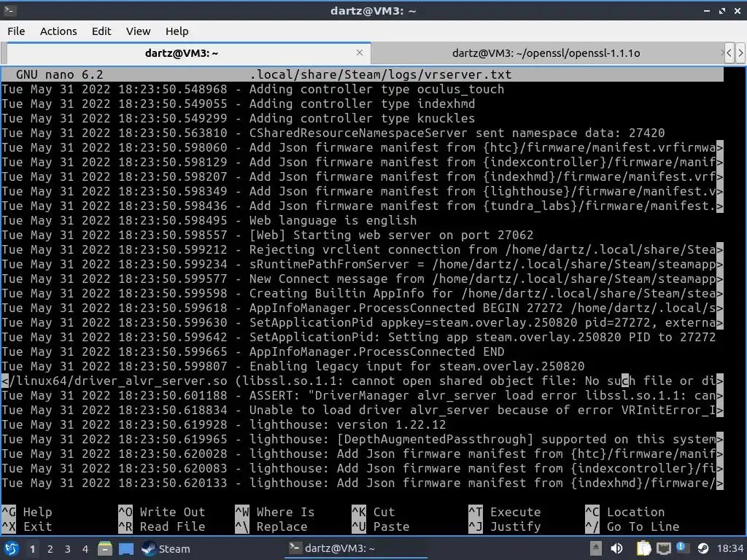The height and width of the screenshot is (560, 747).
Task: Click the ^C Location shortcut label
Action: (x=625, y=513)
